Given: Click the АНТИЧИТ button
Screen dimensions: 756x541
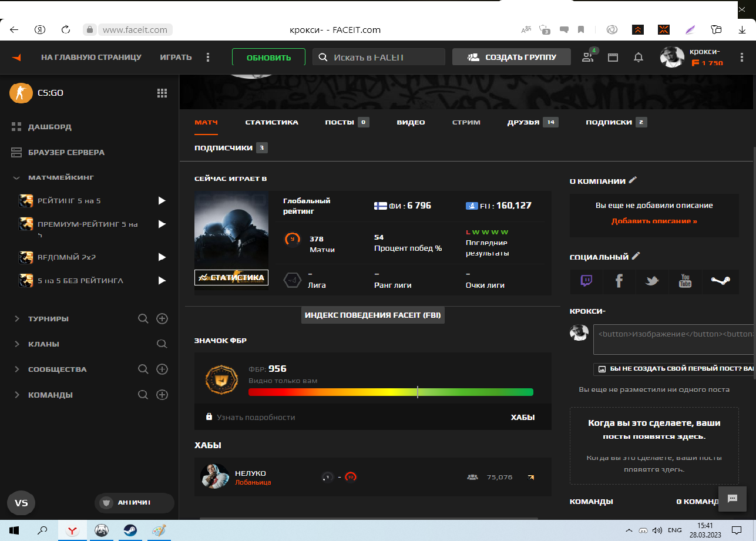Looking at the screenshot, I should click(x=135, y=503).
